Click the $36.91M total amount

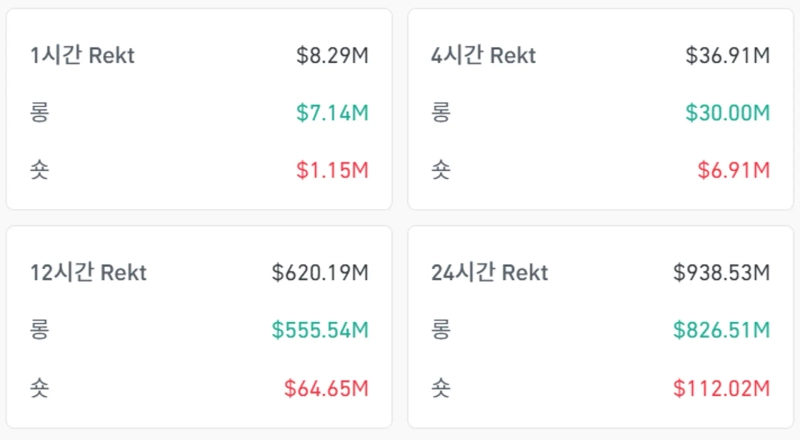[727, 56]
